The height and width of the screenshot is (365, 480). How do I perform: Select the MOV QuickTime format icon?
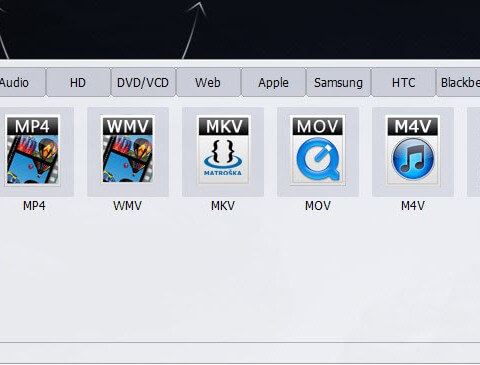click(x=318, y=150)
